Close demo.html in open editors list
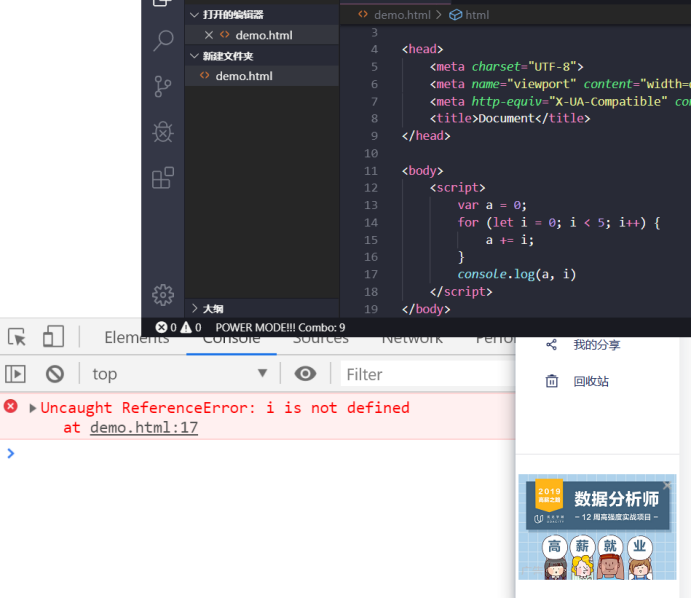This screenshot has width=692, height=598. tap(209, 35)
